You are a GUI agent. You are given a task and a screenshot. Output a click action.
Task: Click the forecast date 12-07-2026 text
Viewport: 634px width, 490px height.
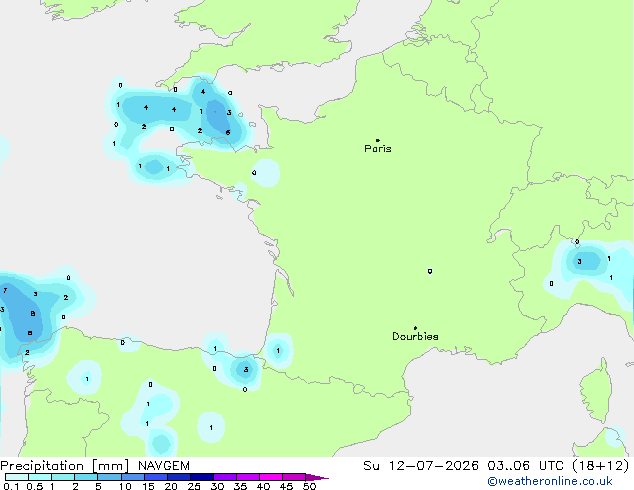[x=433, y=466]
